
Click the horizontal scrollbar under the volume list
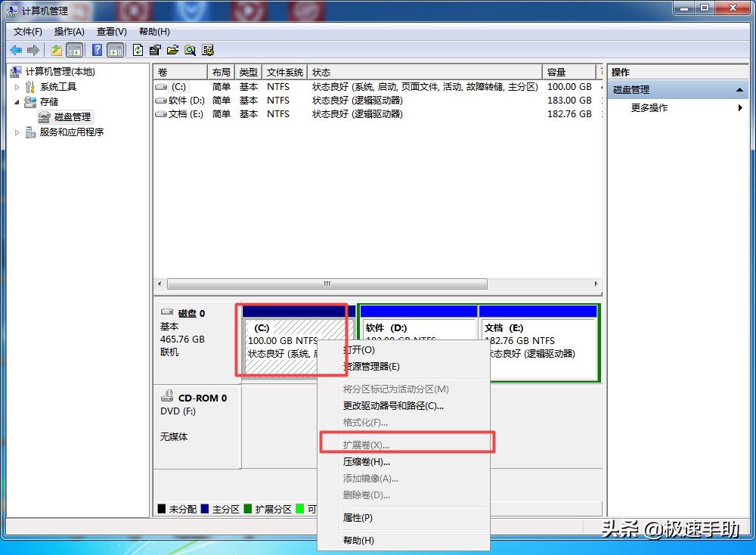(325, 283)
